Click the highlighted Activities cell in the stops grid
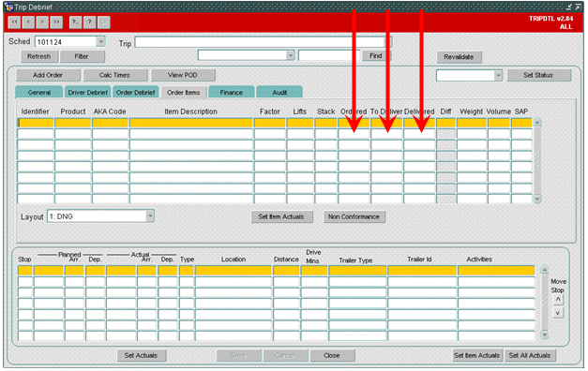Image resolution: width=588 pixels, height=371 pixels. point(496,271)
